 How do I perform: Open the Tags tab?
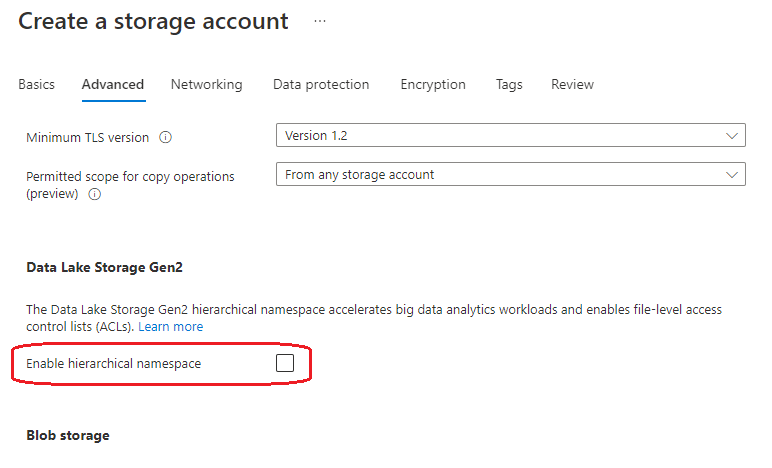[509, 85]
